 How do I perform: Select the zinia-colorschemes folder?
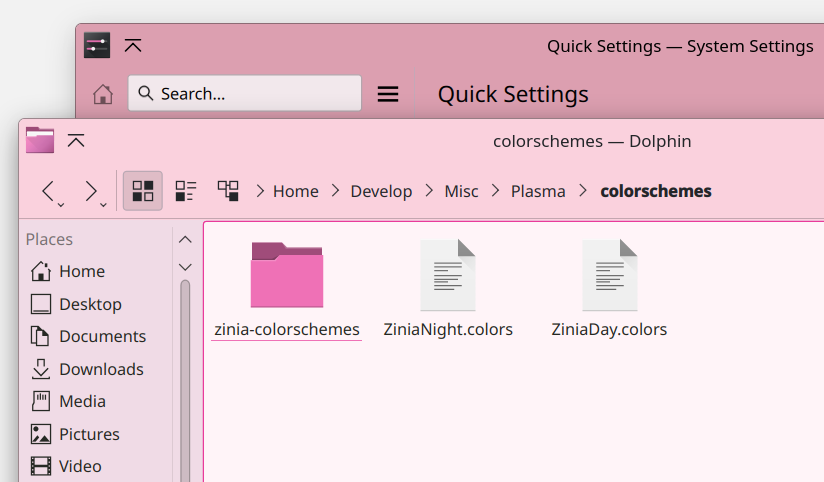point(286,289)
